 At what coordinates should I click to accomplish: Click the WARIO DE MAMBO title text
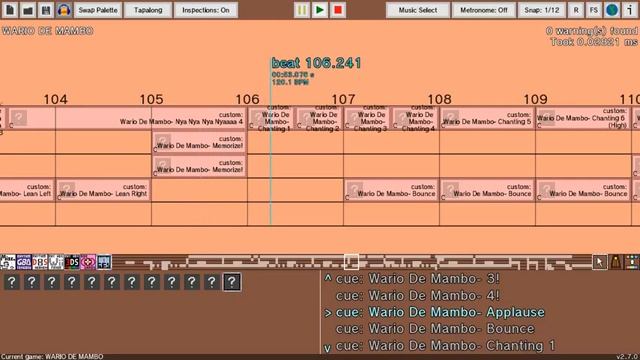click(x=47, y=31)
